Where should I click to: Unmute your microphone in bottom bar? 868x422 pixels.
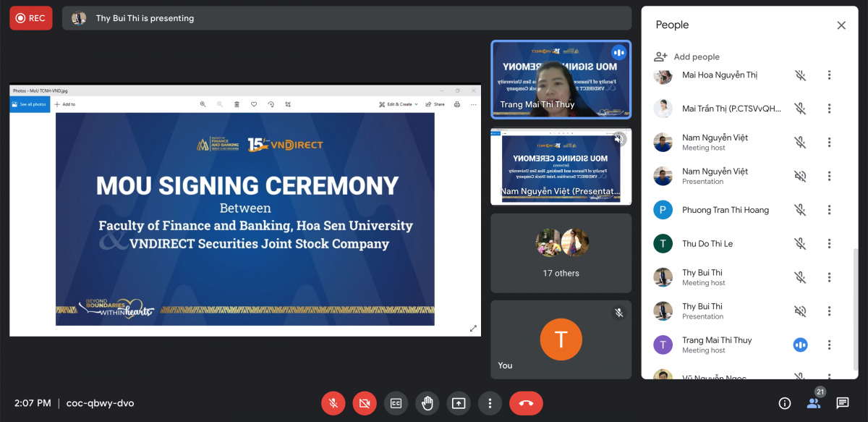point(333,403)
